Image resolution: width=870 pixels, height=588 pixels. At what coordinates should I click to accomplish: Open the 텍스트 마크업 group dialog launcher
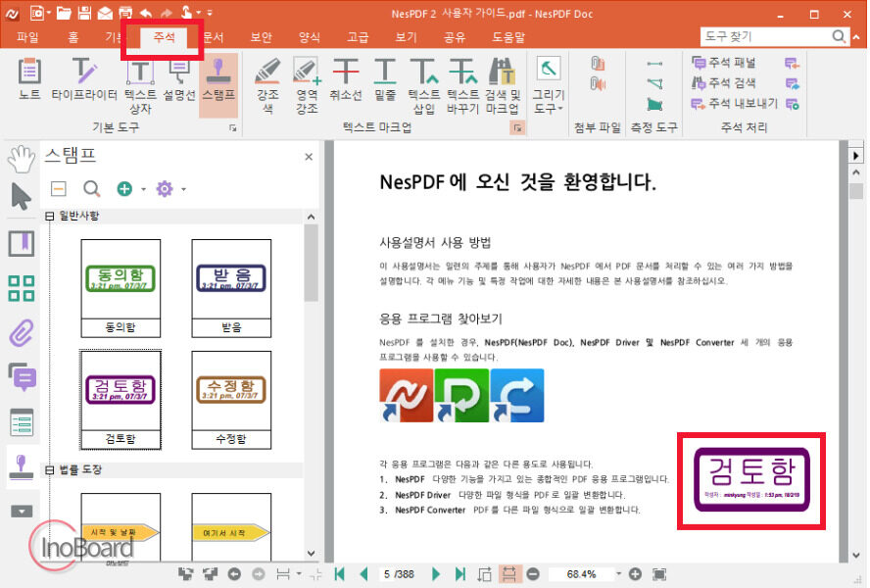(517, 128)
